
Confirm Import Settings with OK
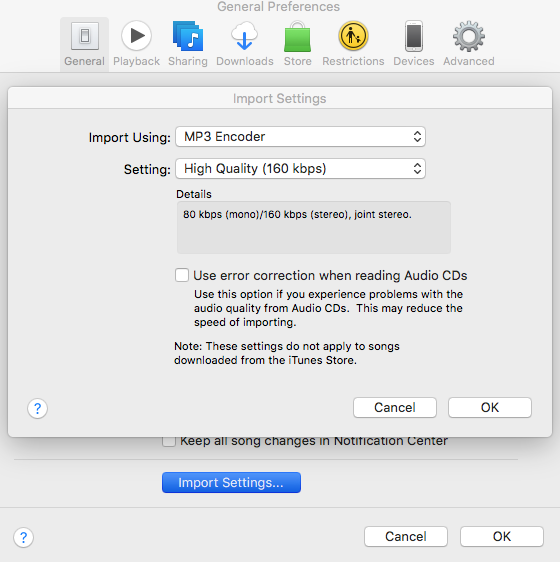coord(490,408)
